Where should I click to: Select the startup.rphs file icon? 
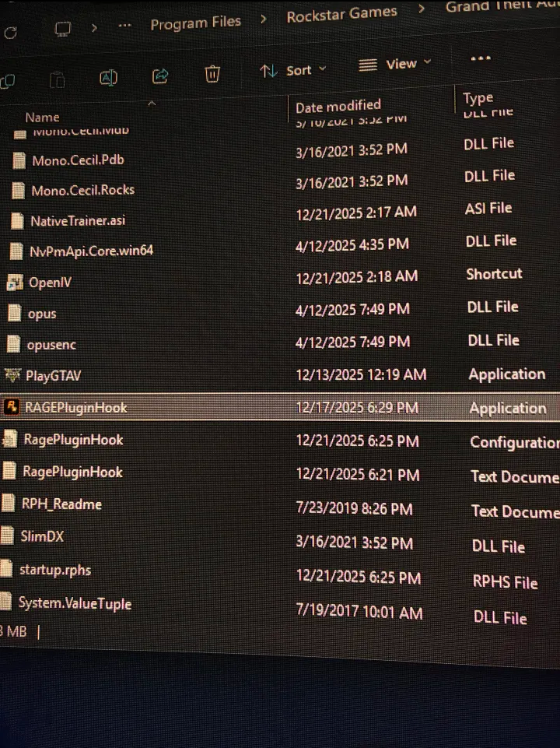coord(6,567)
